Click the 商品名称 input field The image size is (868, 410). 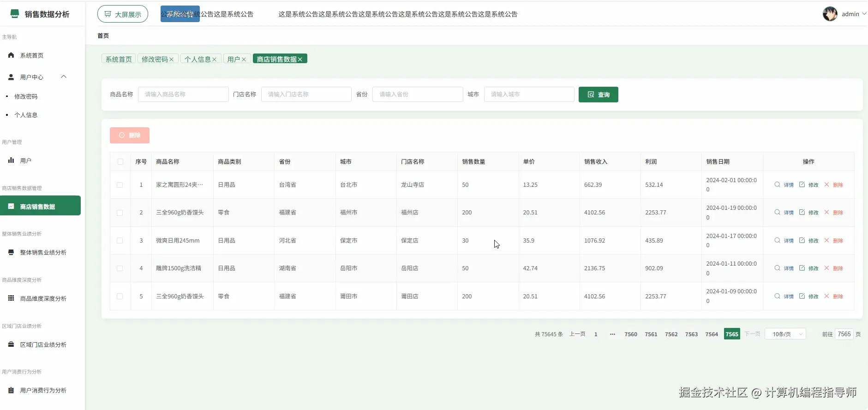tap(183, 94)
